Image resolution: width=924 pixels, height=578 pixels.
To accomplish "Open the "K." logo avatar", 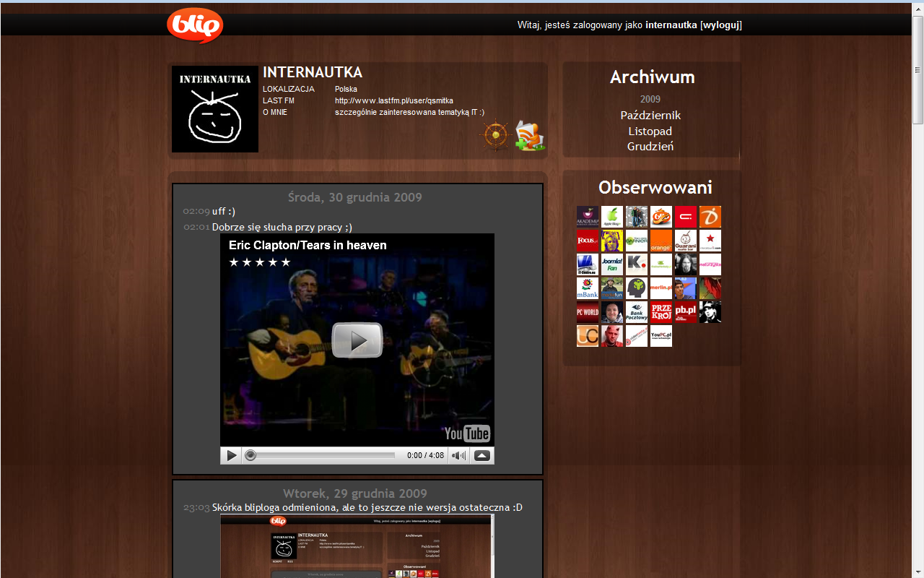I will click(637, 264).
